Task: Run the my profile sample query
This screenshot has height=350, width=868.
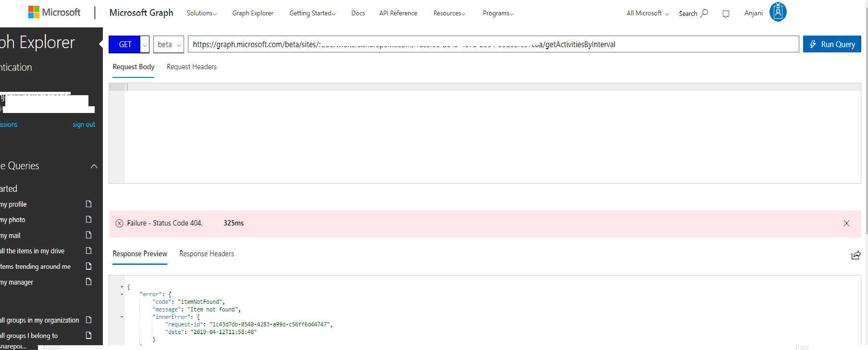Action: (x=13, y=204)
